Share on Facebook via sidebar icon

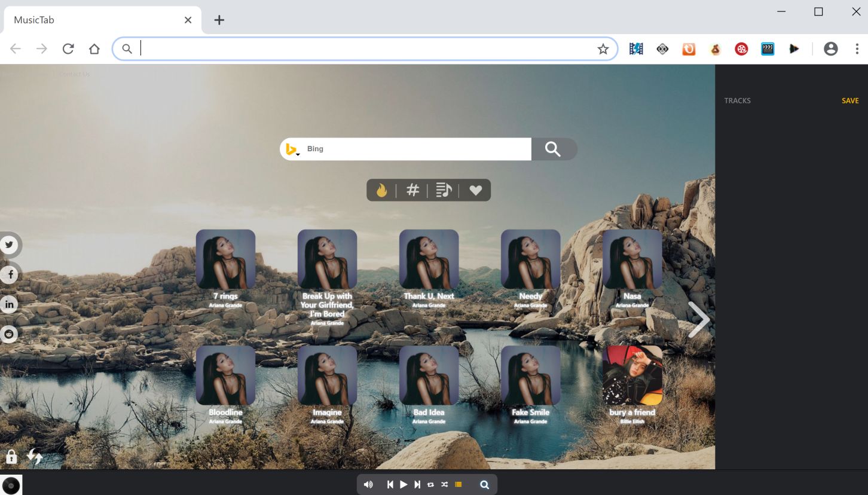click(x=10, y=274)
